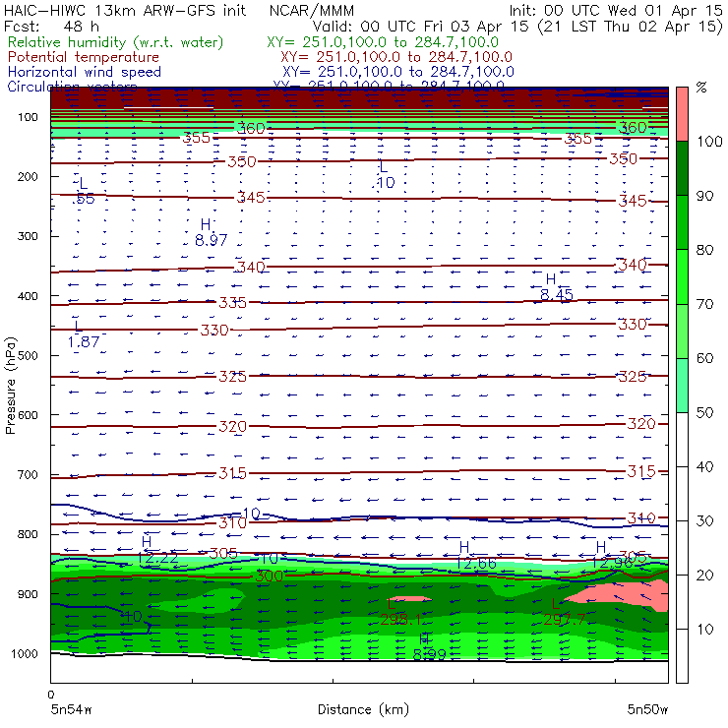The height and width of the screenshot is (728, 728).
Task: Click the 'L .10' label near 200 hPa
Action: click(x=384, y=175)
